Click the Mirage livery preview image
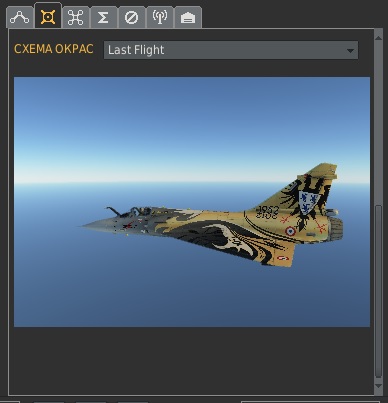Image resolution: width=388 pixels, height=403 pixels. (x=192, y=202)
